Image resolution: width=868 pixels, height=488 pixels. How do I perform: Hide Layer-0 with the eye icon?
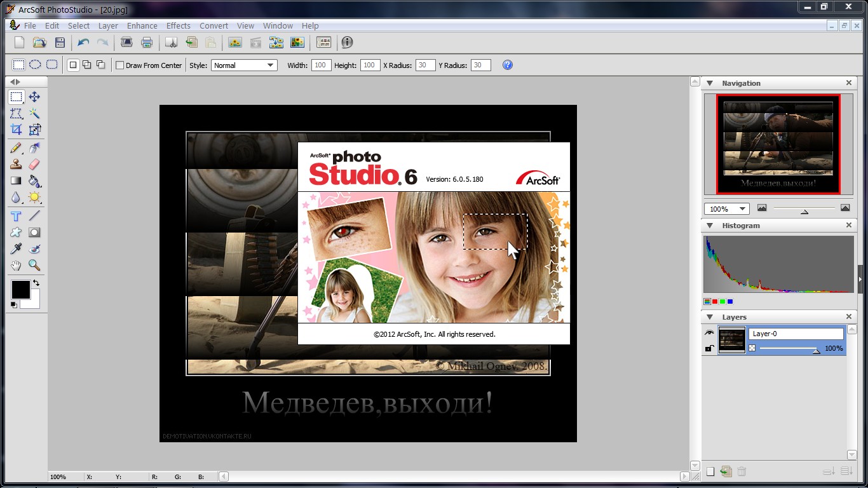(709, 333)
